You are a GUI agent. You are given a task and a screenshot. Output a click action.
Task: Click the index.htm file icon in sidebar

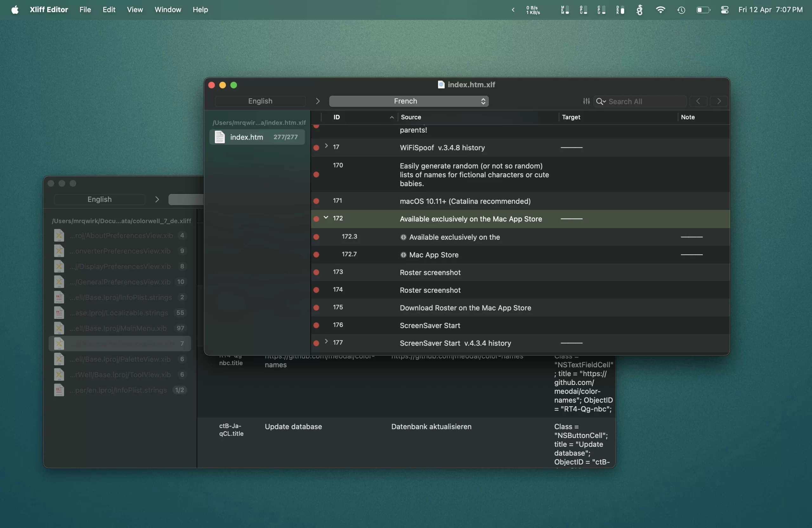pyautogui.click(x=220, y=137)
